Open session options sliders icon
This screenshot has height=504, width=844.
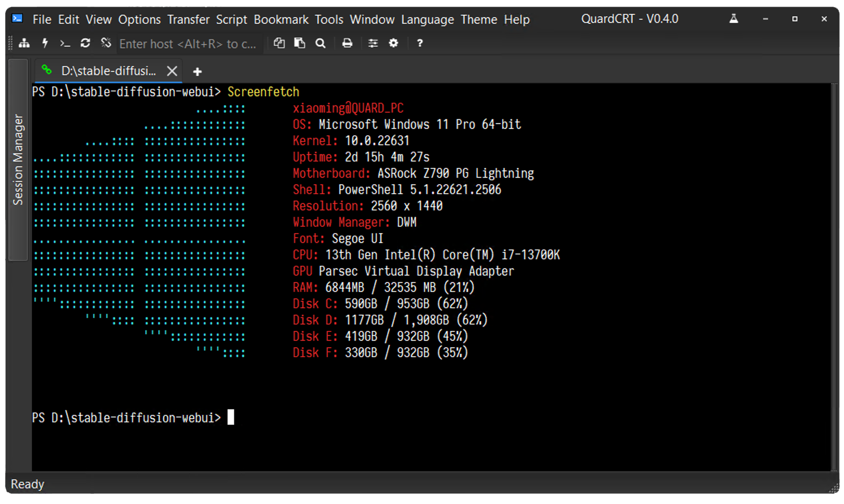373,43
